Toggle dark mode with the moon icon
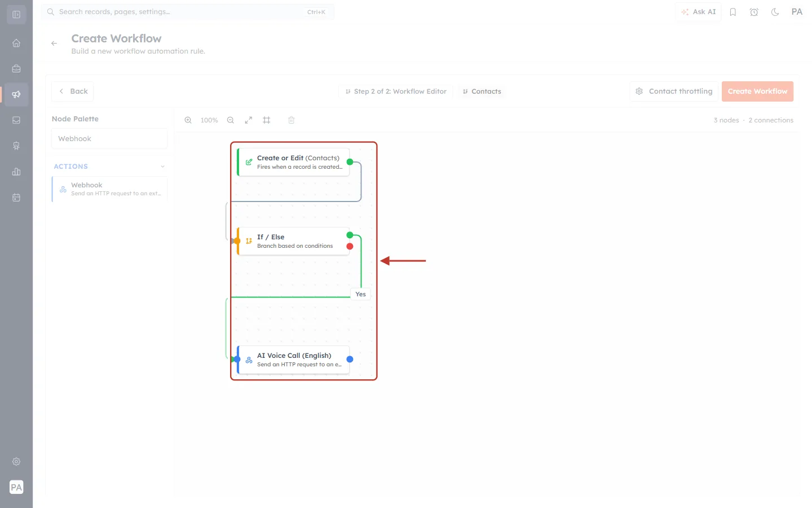The width and height of the screenshot is (812, 508). coord(775,12)
